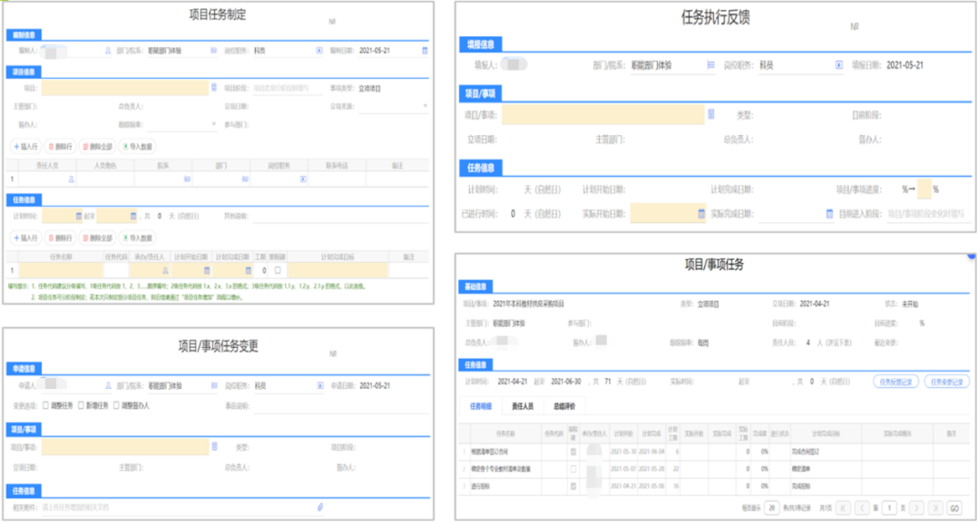Click the attachment paperclip icon for 相关附件
This screenshot has height=524, width=980.
tap(320, 507)
